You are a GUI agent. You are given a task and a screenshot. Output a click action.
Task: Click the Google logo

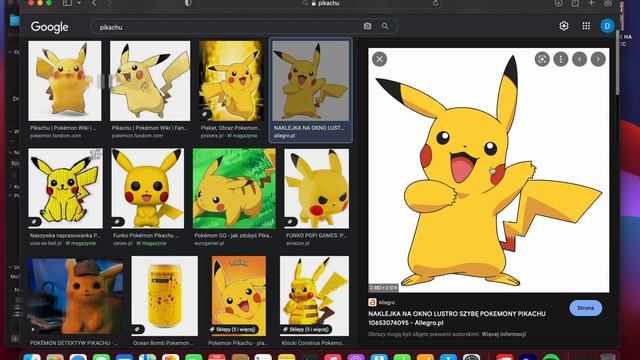coord(49,27)
